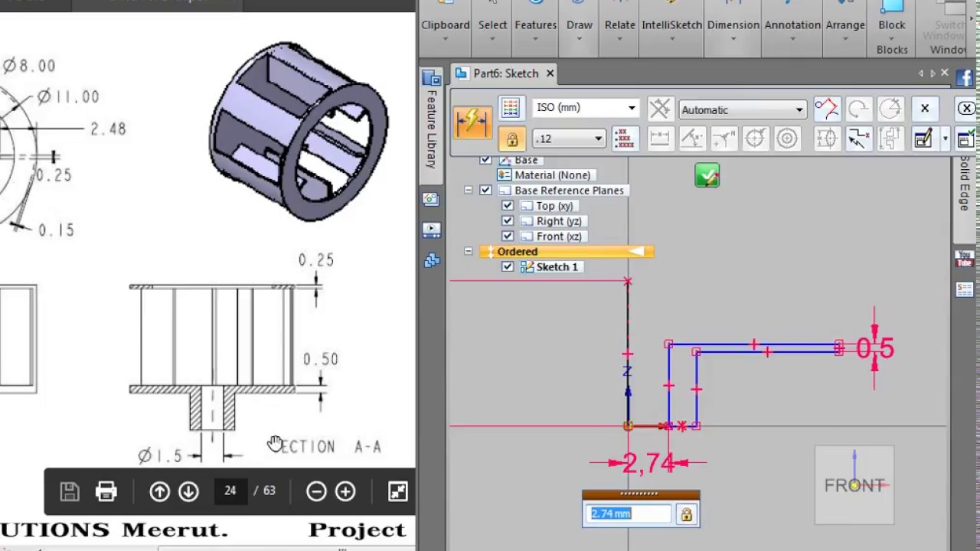Open the Draw ribbon group
Viewport: 980px width, 551px height.
click(580, 31)
